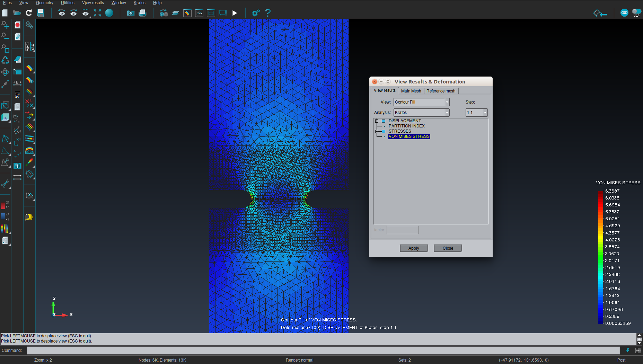Open preferences gear icon
This screenshot has height=364, width=643.
coord(256,13)
